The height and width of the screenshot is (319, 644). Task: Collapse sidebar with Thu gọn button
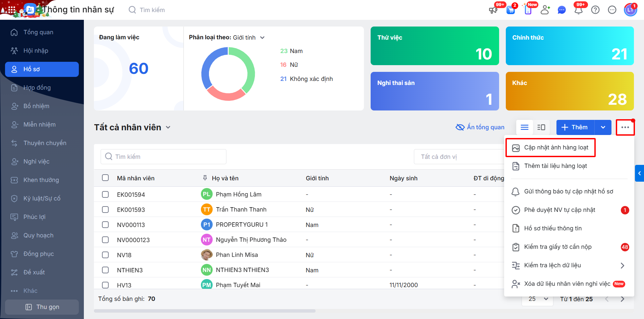(x=42, y=307)
